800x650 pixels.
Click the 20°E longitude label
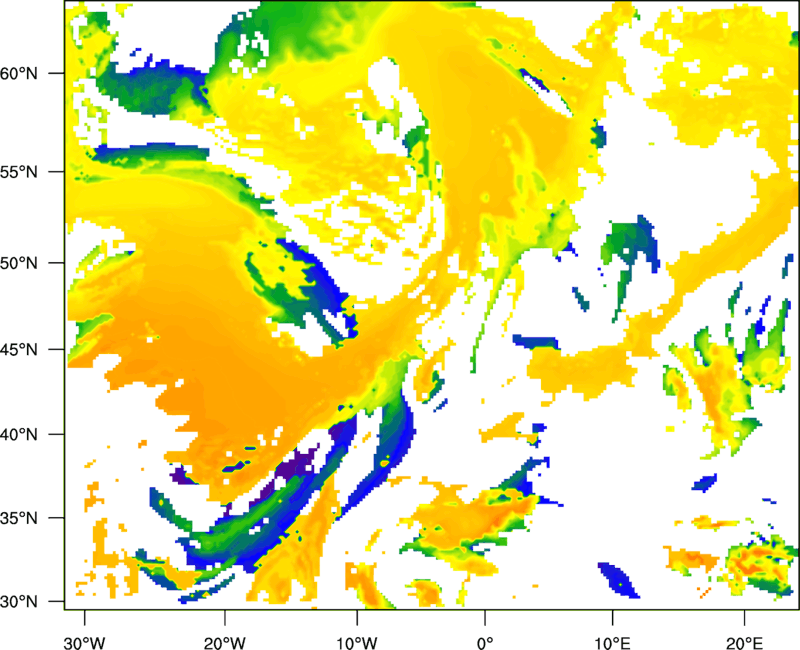pyautogui.click(x=744, y=643)
